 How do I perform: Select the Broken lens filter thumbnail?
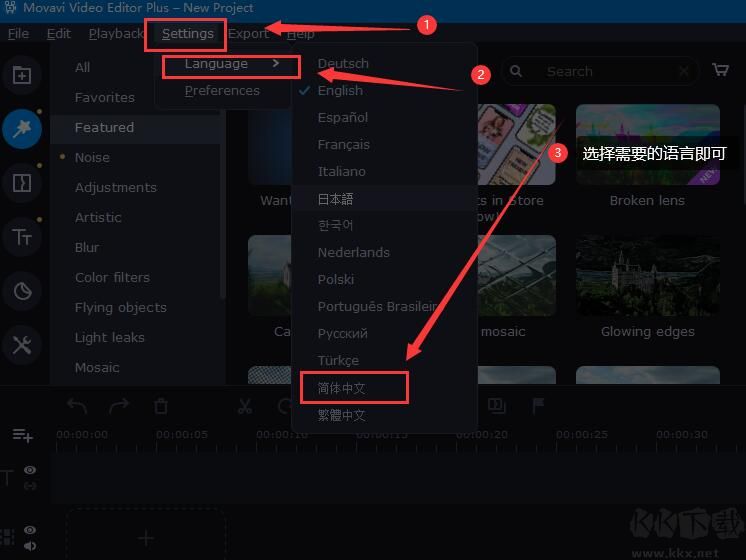[x=648, y=145]
